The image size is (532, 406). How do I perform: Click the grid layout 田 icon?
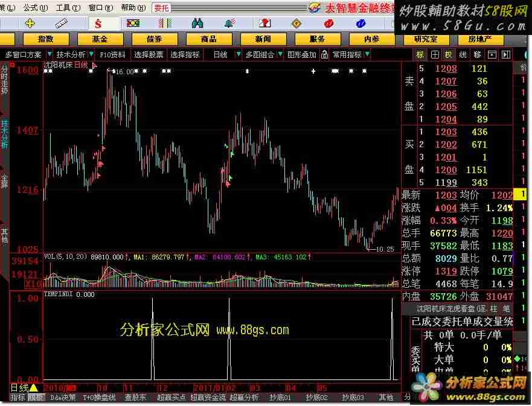coord(435,54)
